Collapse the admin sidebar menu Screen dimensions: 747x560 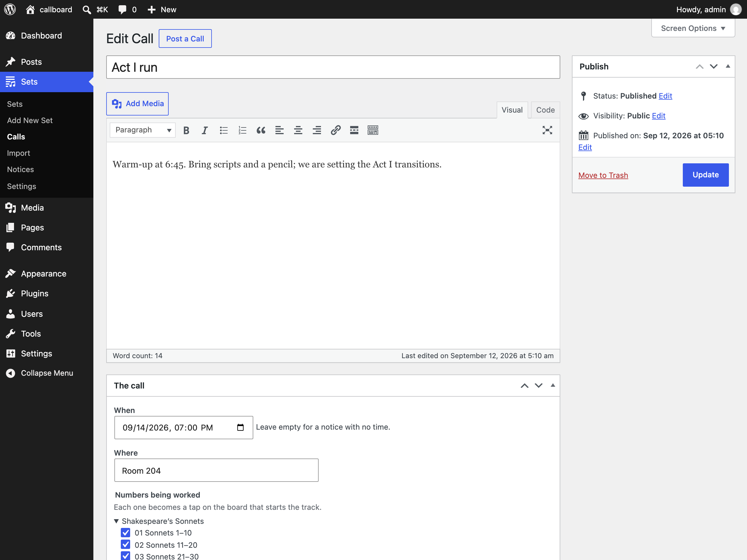[47, 373]
